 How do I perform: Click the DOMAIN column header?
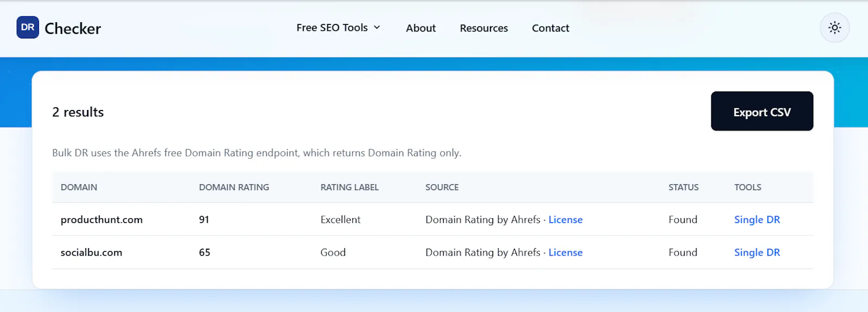pos(79,187)
